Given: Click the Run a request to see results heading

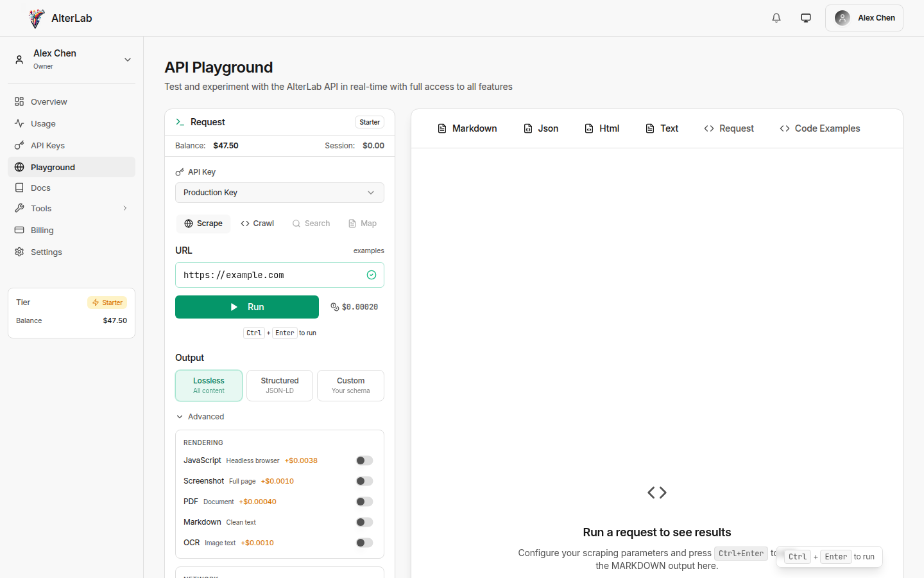Looking at the screenshot, I should pyautogui.click(x=657, y=532).
